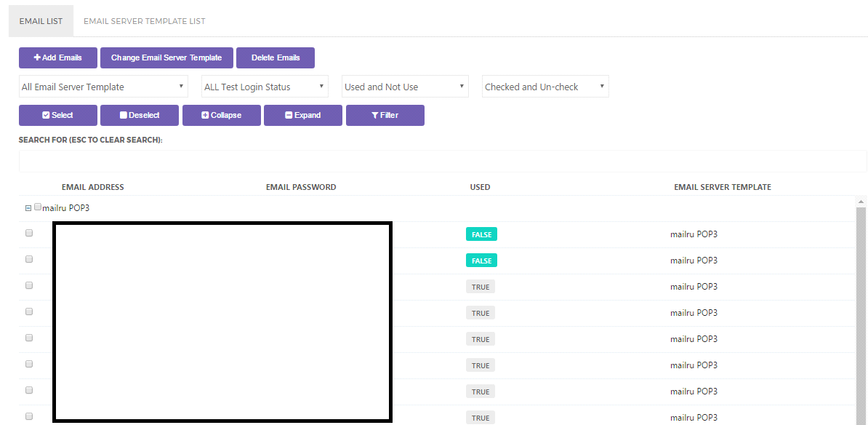Focus the search input field
The image size is (868, 425).
[443, 161]
